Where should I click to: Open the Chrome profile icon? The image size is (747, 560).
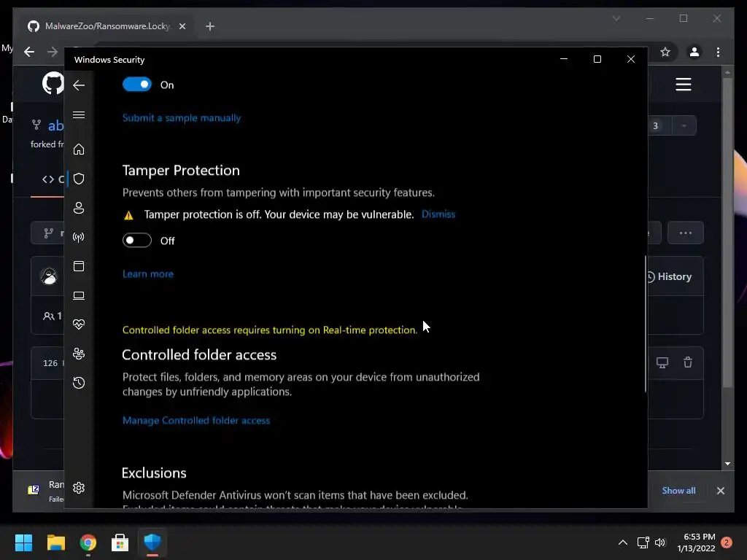pyautogui.click(x=694, y=52)
